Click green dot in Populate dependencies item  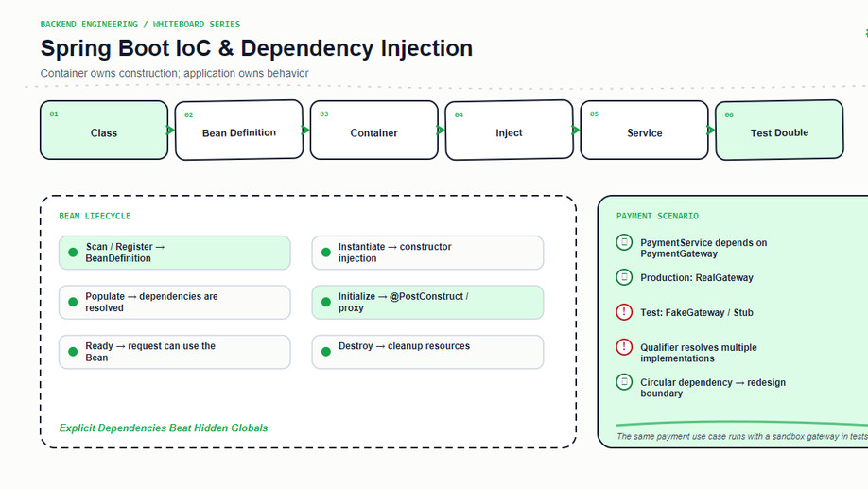[73, 302]
